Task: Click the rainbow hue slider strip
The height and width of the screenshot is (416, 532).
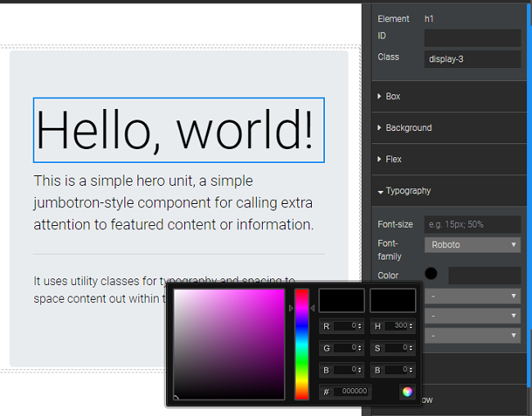Action: click(302, 344)
